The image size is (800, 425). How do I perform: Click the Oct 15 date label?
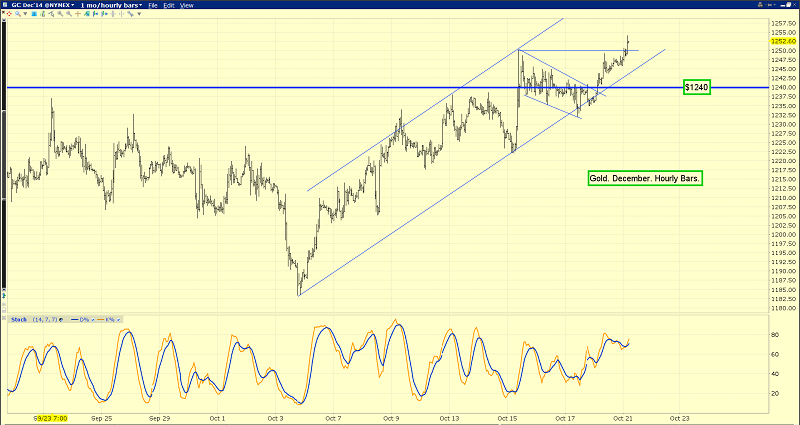pyautogui.click(x=508, y=418)
